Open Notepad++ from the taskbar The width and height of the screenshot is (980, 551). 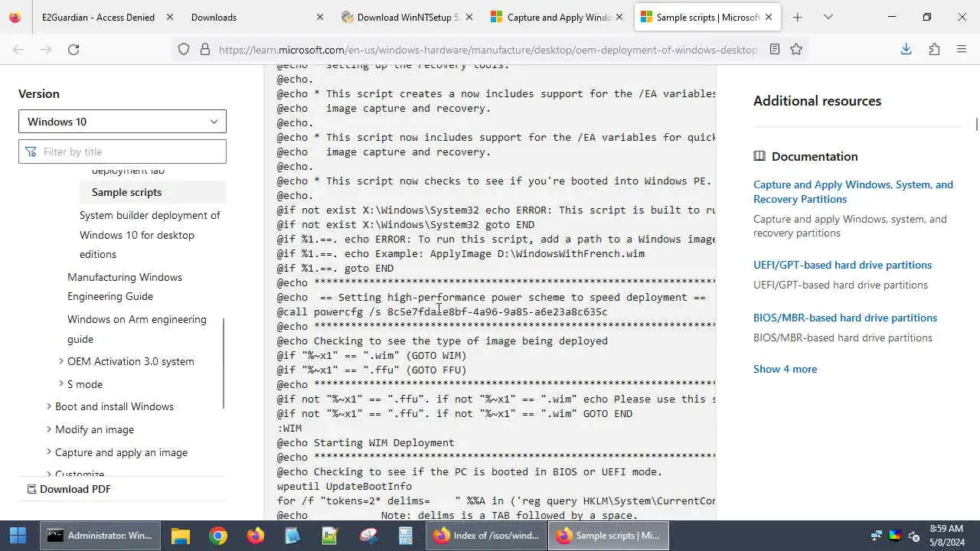[x=330, y=536]
